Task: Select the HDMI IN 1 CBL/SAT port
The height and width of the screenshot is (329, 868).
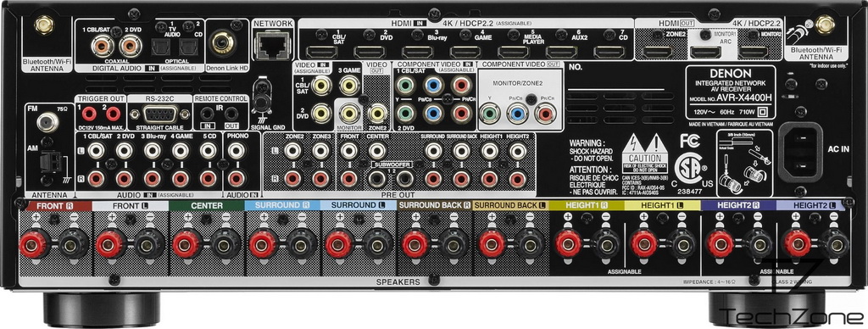Action: click(322, 53)
